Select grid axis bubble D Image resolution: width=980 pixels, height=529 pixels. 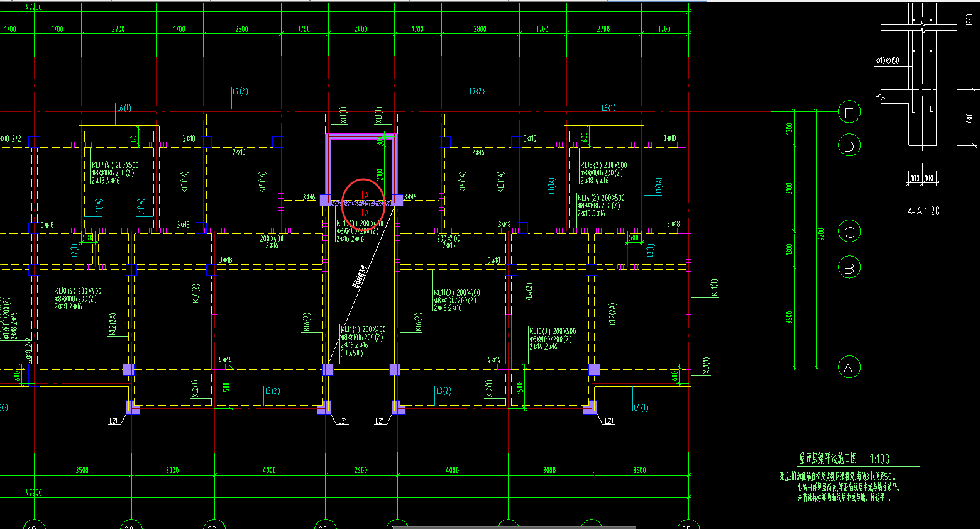[x=849, y=146]
